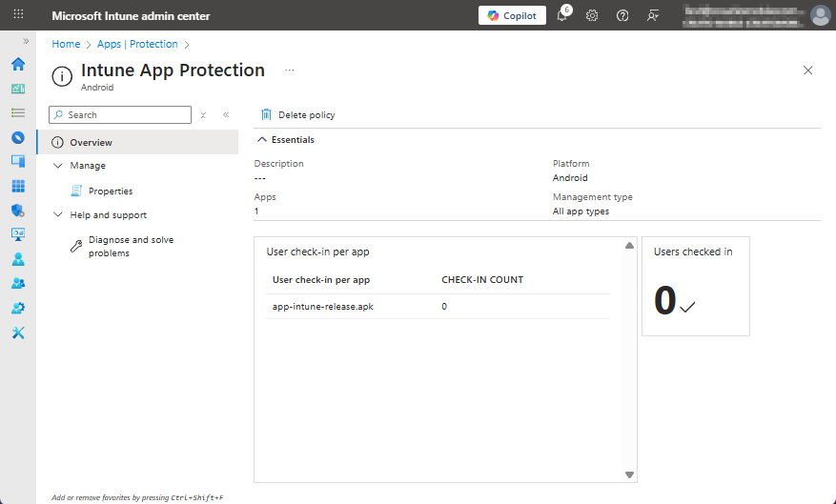The height and width of the screenshot is (504, 836).
Task: Select the Overview menu item
Action: (x=91, y=143)
